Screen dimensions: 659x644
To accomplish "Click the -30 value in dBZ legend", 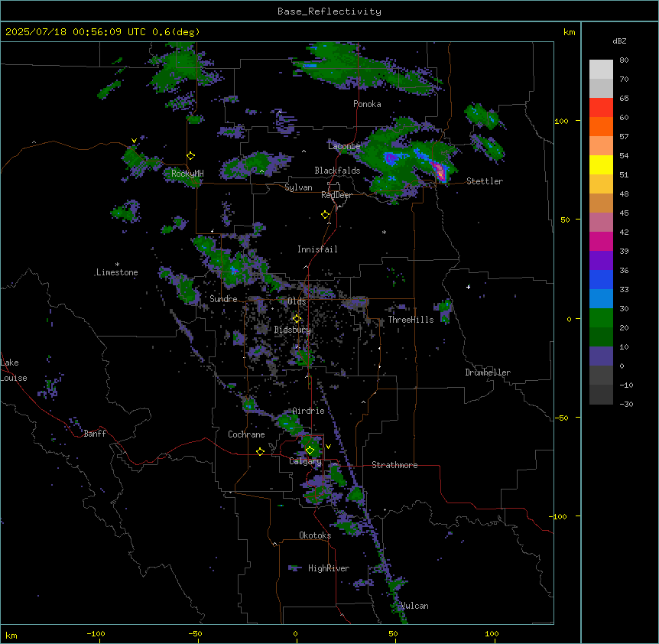I will pos(626,404).
